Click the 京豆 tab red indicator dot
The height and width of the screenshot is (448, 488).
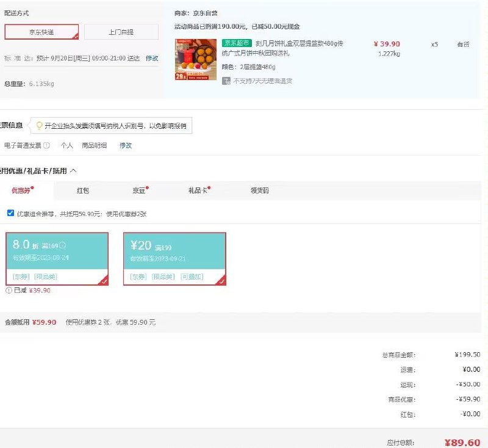(146, 187)
